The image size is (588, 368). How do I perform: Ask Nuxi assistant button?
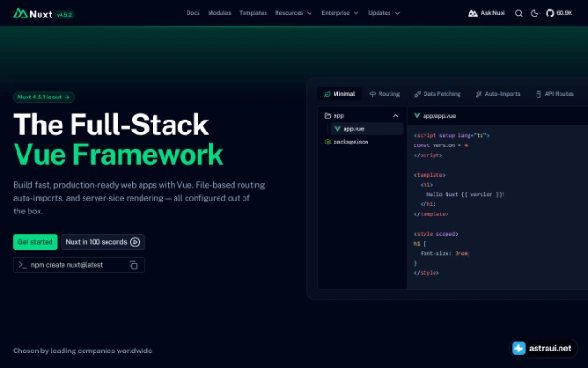pyautogui.click(x=486, y=13)
